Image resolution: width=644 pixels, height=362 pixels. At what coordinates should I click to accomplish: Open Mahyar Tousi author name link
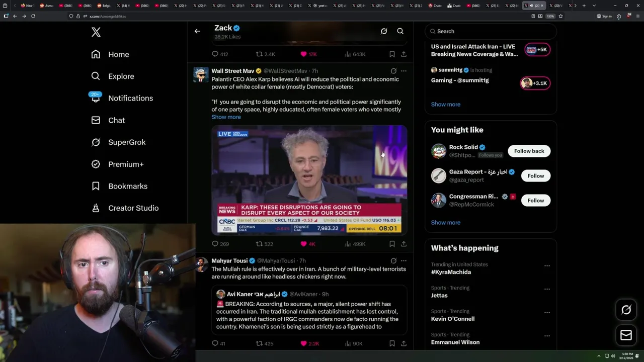pyautogui.click(x=229, y=260)
